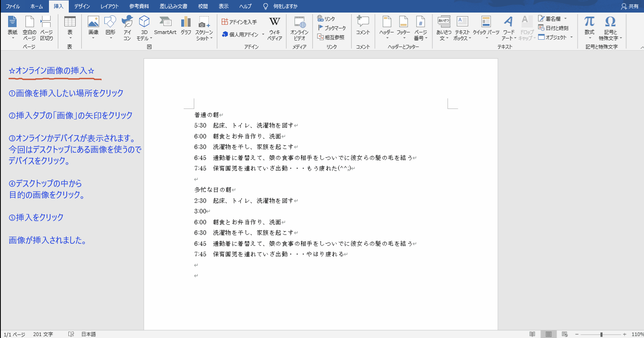The width and height of the screenshot is (644, 338).
Task: Click the 何をしますか search field
Action: [285, 6]
